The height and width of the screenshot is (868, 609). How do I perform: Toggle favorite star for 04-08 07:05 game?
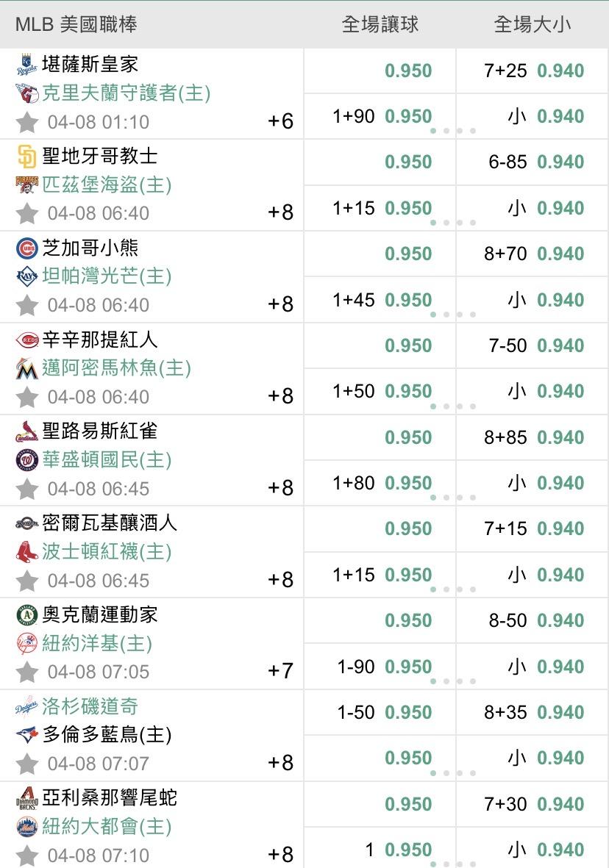[27, 672]
